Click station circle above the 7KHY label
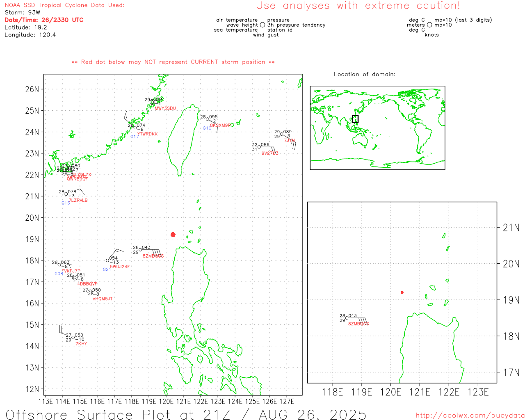The image size is (525, 420). tap(73, 338)
